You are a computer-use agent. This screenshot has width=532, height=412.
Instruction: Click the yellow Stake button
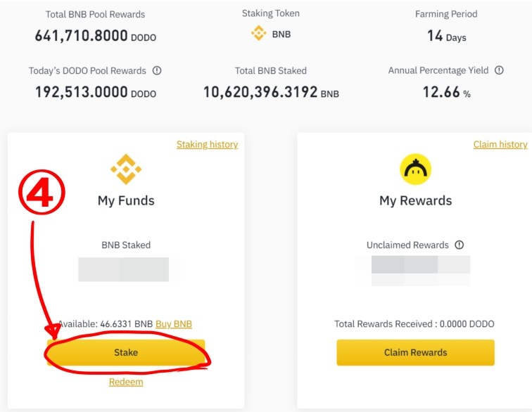[x=126, y=352]
